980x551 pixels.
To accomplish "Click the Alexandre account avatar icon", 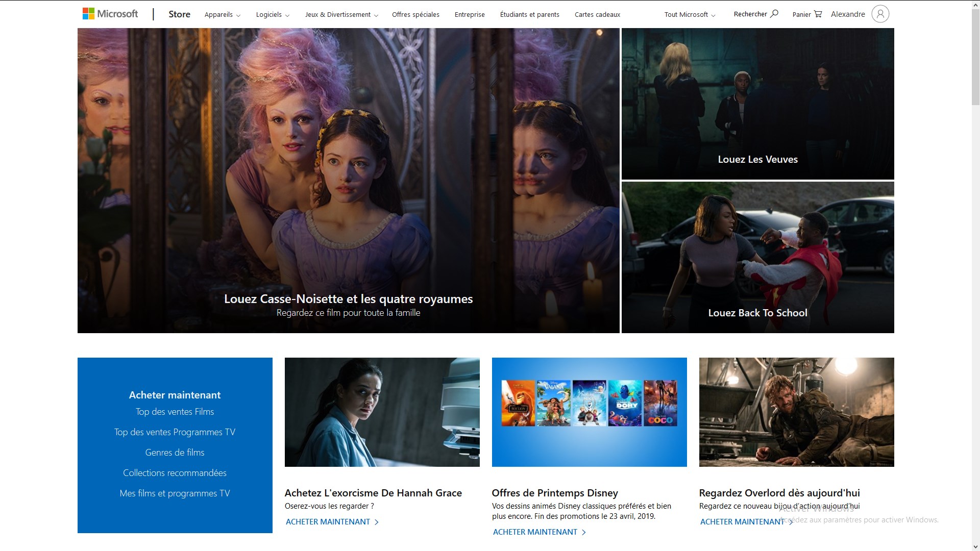I will click(x=880, y=14).
